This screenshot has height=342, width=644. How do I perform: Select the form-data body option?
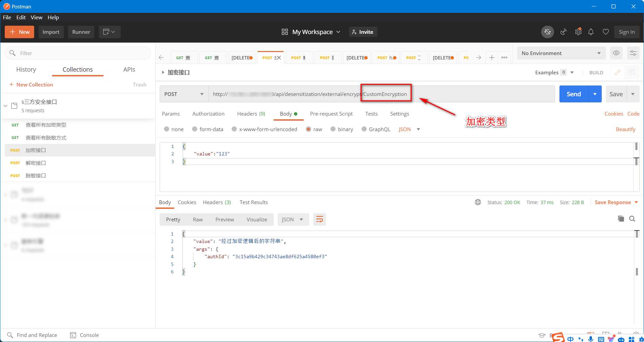pos(195,129)
